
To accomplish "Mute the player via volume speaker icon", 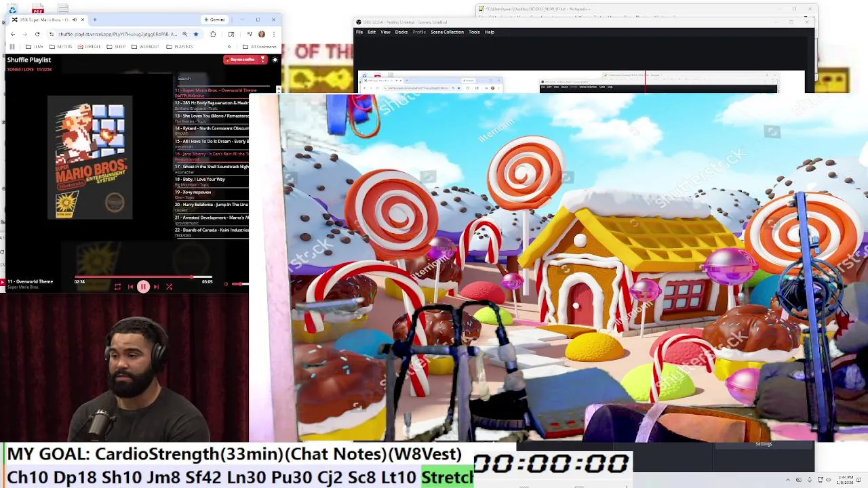I will click(x=226, y=284).
